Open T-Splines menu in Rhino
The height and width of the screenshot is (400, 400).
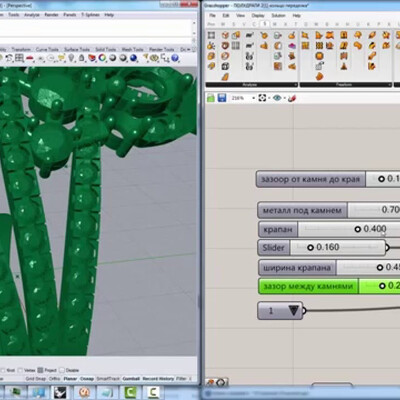click(x=90, y=15)
